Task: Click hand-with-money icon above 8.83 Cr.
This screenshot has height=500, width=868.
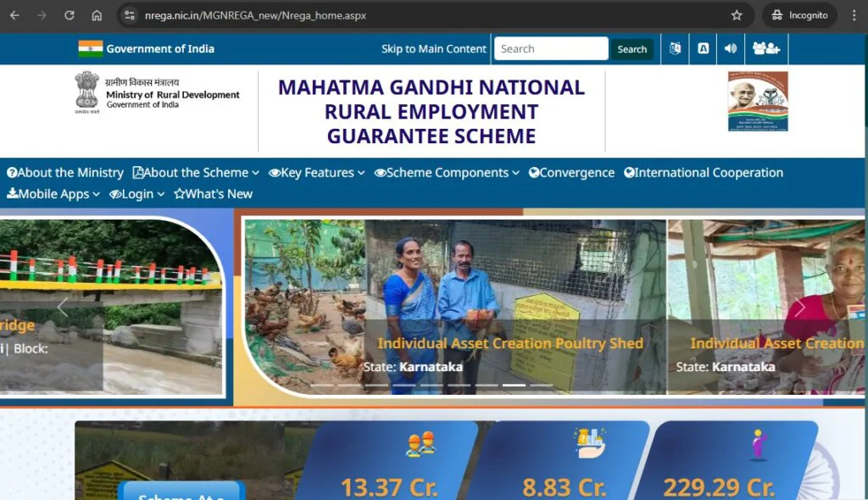Action: (589, 443)
